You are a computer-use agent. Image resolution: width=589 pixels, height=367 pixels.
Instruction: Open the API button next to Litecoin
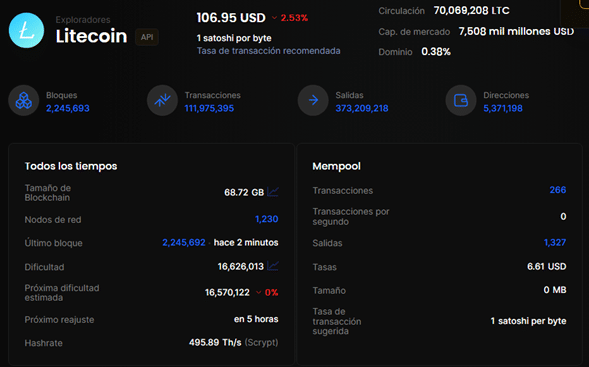pos(147,37)
